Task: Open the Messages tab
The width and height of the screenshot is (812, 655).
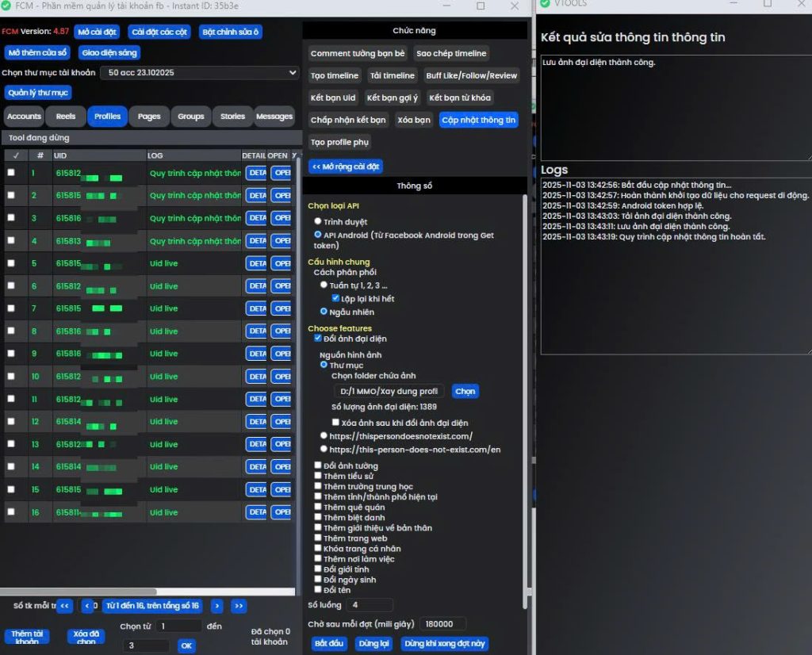Action: (x=274, y=117)
